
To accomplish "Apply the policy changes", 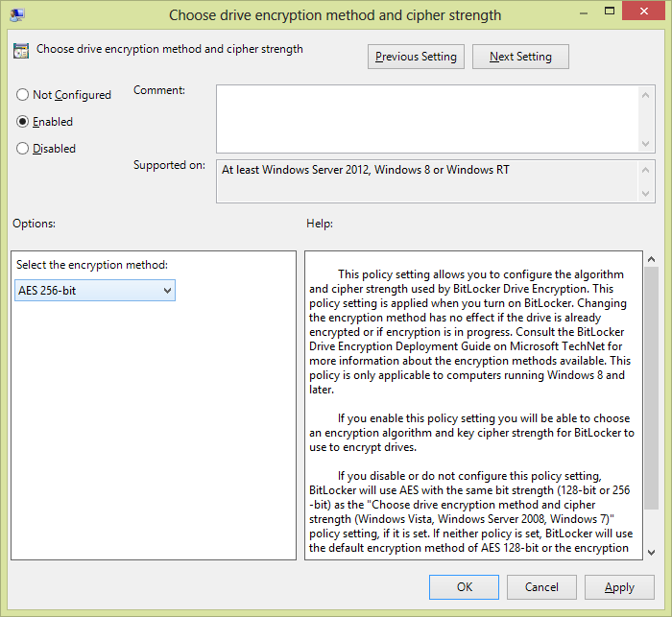I will (619, 587).
